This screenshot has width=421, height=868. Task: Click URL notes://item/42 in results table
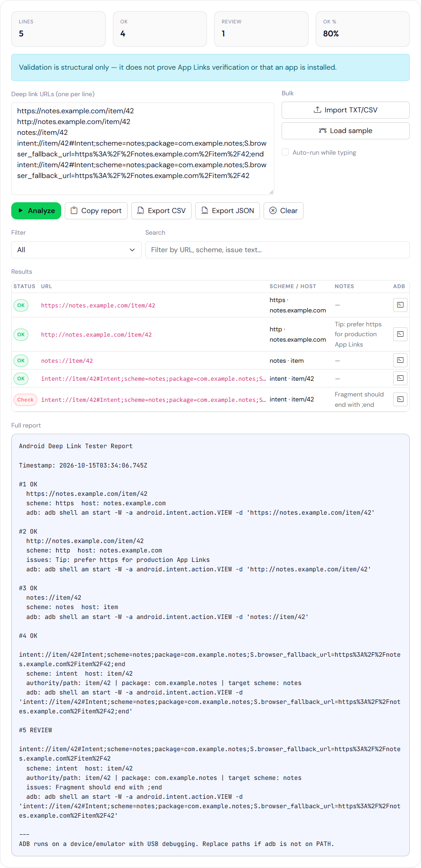[x=67, y=361]
